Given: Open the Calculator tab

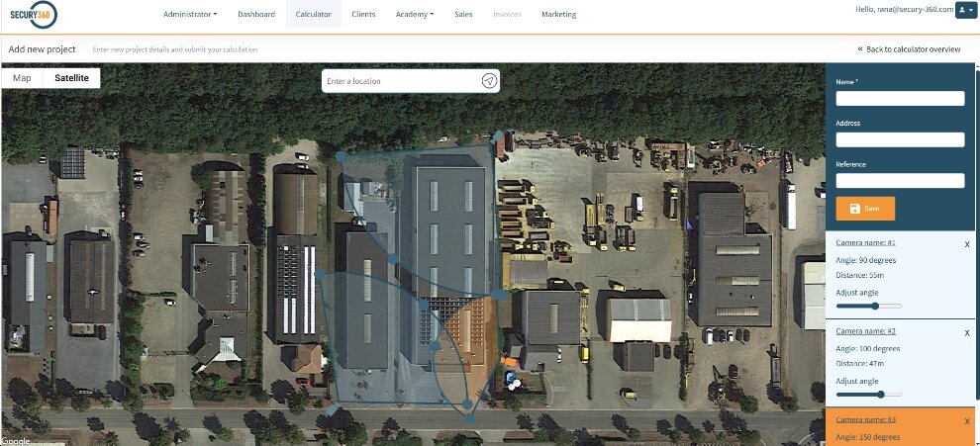Looking at the screenshot, I should 313,15.
